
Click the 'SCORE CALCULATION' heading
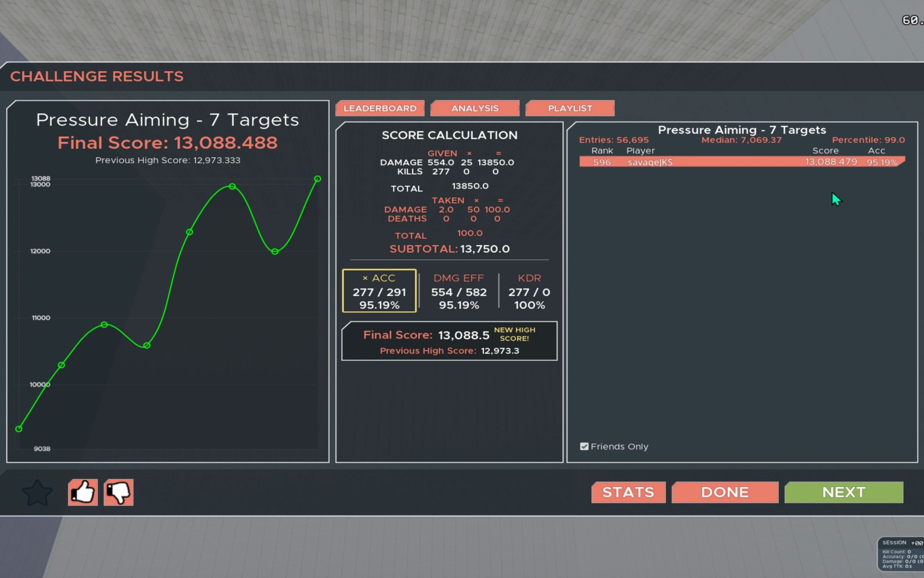(449, 135)
